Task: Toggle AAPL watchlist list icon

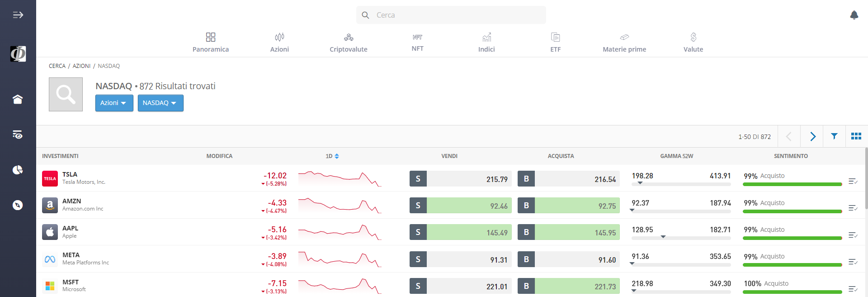Action: tap(853, 235)
